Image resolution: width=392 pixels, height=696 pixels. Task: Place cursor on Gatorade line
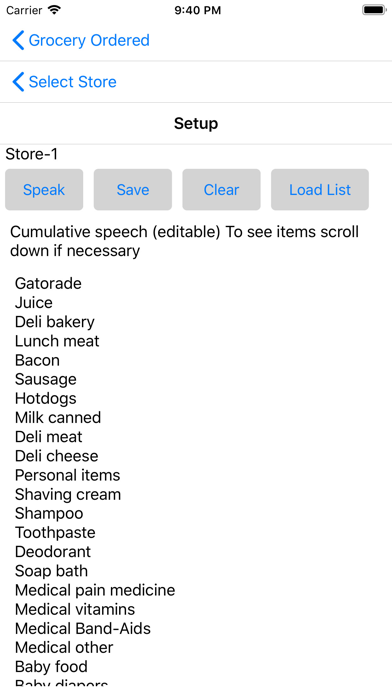pos(48,283)
